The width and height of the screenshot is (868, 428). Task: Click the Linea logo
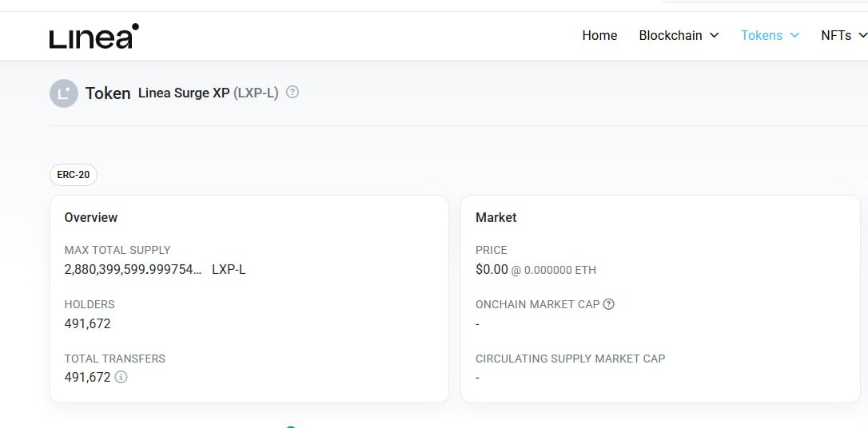pyautogui.click(x=94, y=36)
